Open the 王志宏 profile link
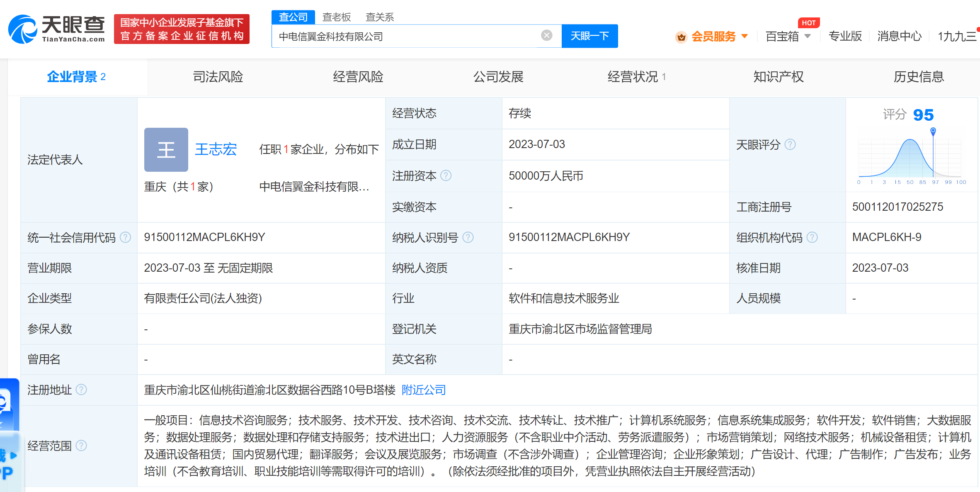Viewport: 980px width, 492px height. [x=216, y=149]
